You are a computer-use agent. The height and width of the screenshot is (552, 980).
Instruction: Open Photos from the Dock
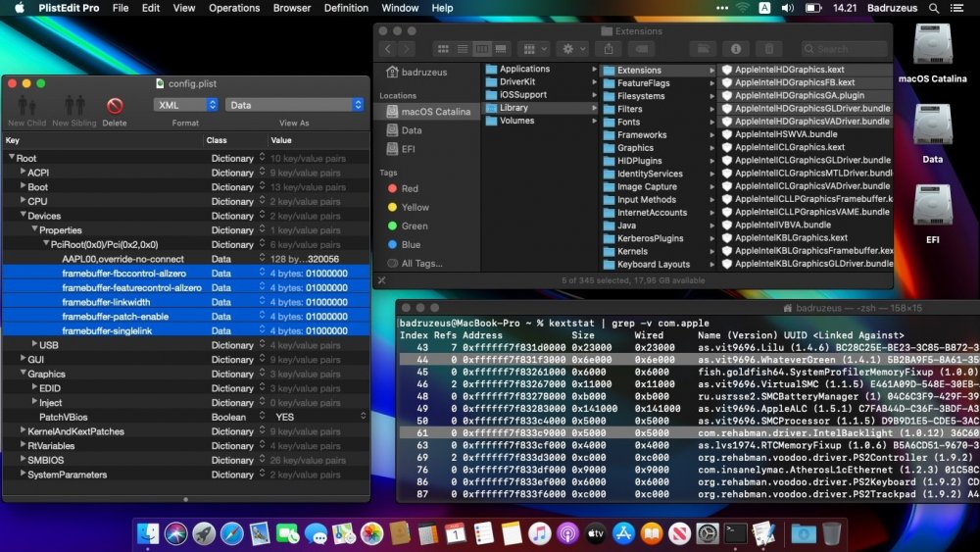click(x=371, y=533)
